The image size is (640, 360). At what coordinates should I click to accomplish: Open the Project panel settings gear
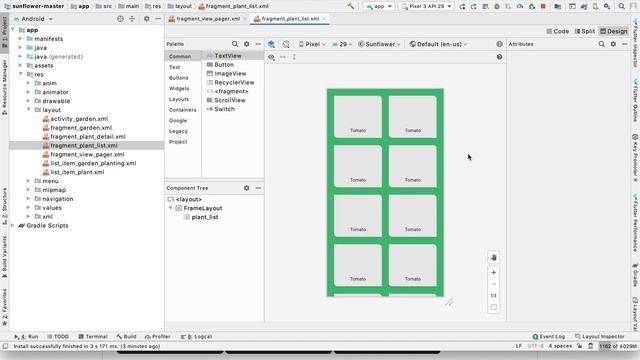(x=147, y=19)
